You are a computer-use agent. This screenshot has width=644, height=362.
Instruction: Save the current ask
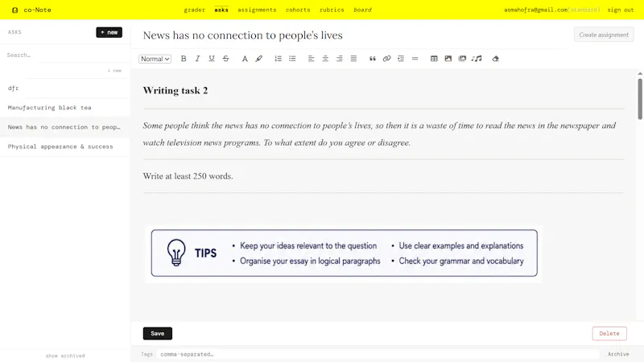(158, 334)
